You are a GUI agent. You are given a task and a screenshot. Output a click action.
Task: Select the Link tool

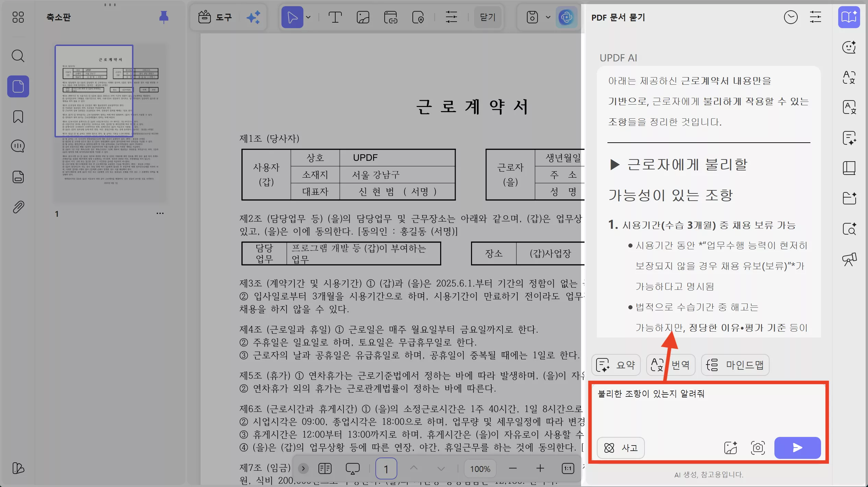391,17
